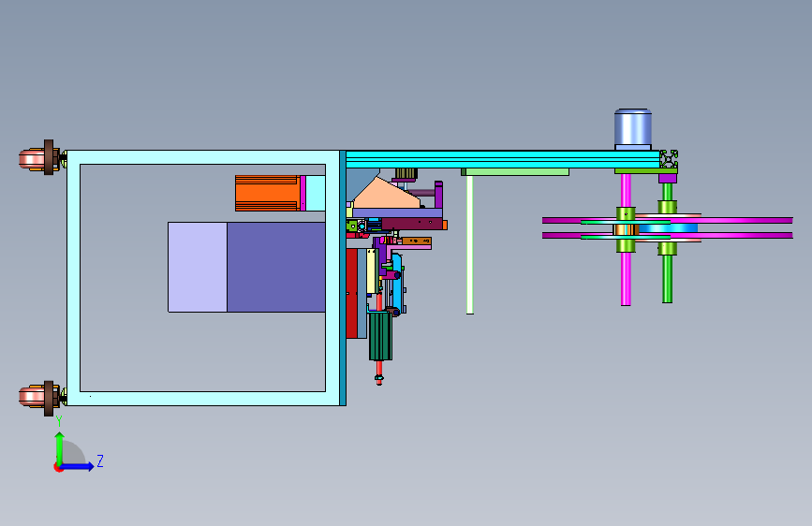Select the blue cylindrical motor atop the beam

[x=633, y=129]
